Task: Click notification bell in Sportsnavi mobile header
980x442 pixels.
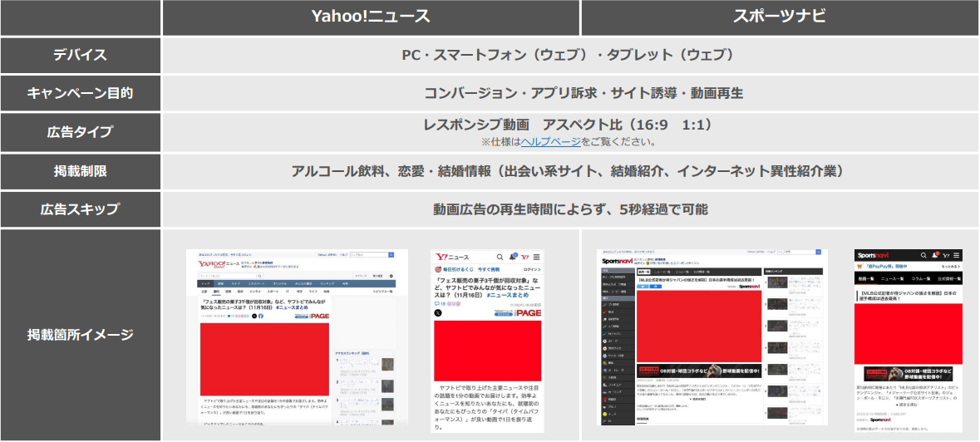Action: (x=935, y=255)
